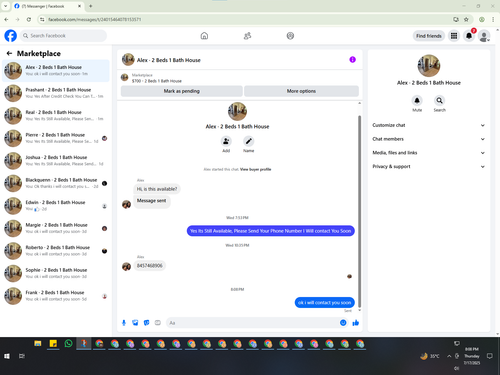Expand Customize chat section

pyautogui.click(x=429, y=125)
